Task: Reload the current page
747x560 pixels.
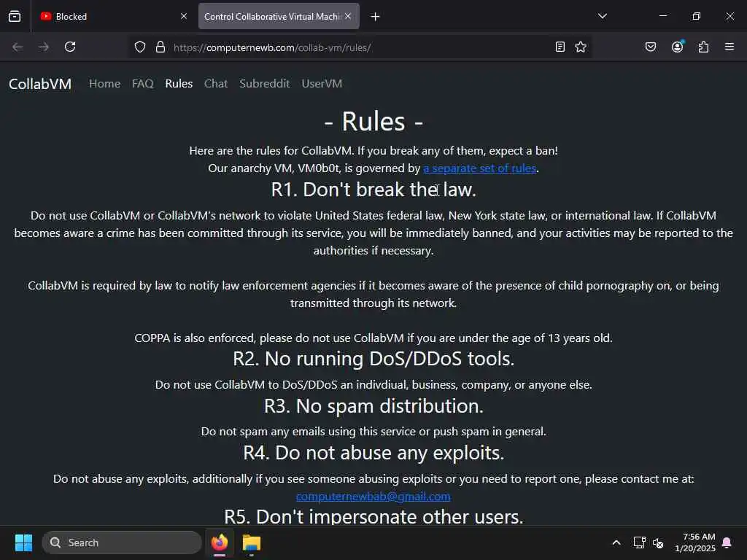Action: (70, 47)
